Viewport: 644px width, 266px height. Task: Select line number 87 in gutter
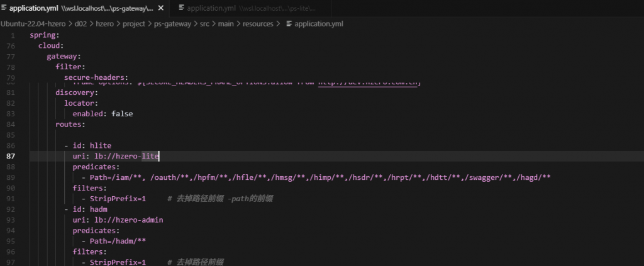click(x=11, y=155)
